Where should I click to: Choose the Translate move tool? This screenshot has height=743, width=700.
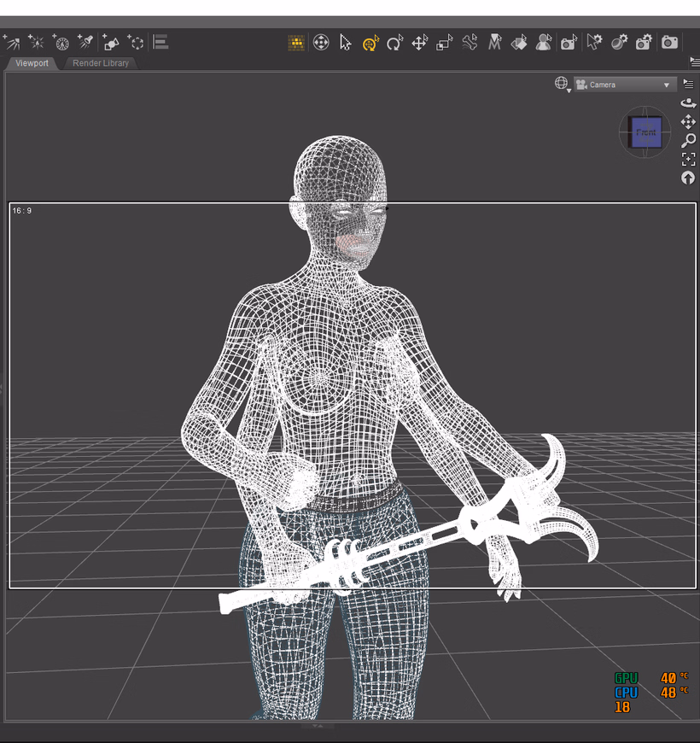[419, 42]
